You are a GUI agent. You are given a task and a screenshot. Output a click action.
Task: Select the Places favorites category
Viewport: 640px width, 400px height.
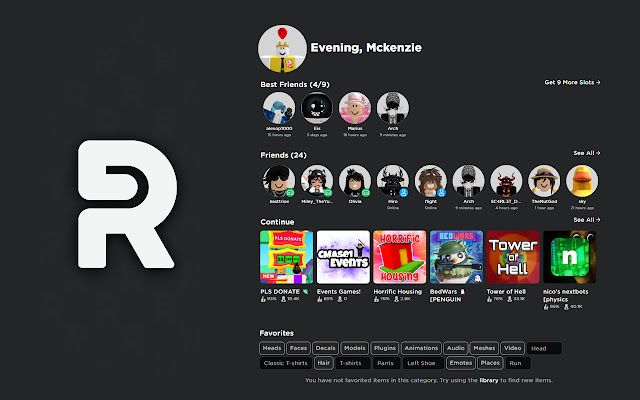(x=490, y=363)
